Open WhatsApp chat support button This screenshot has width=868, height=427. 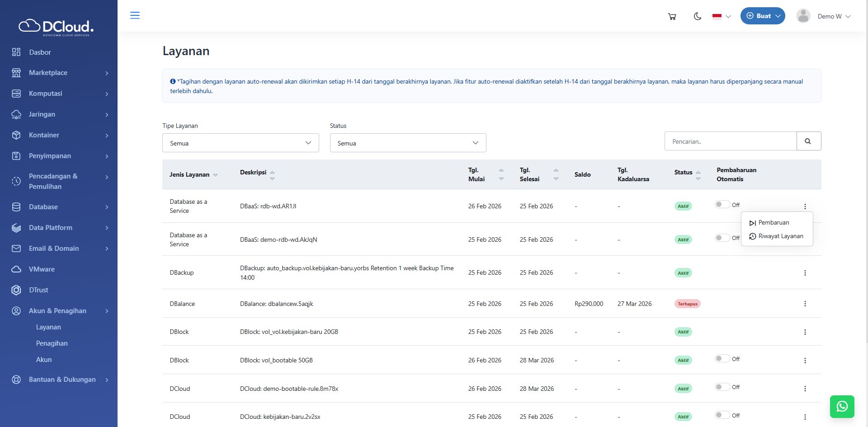point(842,406)
